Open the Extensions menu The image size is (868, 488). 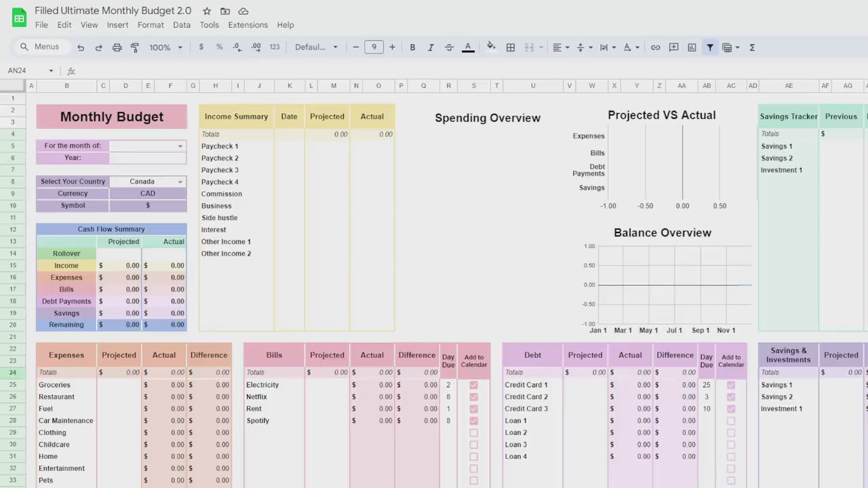pyautogui.click(x=248, y=24)
